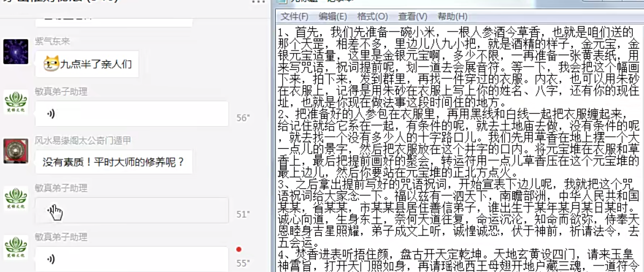This screenshot has width=644, height=272.
Task: Open the 帮助(H) menu
Action: click(452, 17)
